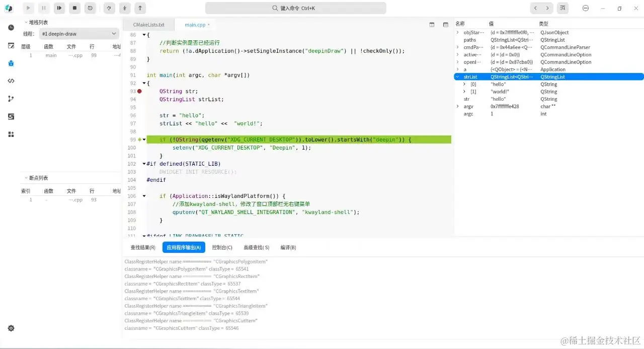Open the recent clock icon in sidebar
644x349 pixels.
[x=11, y=28]
